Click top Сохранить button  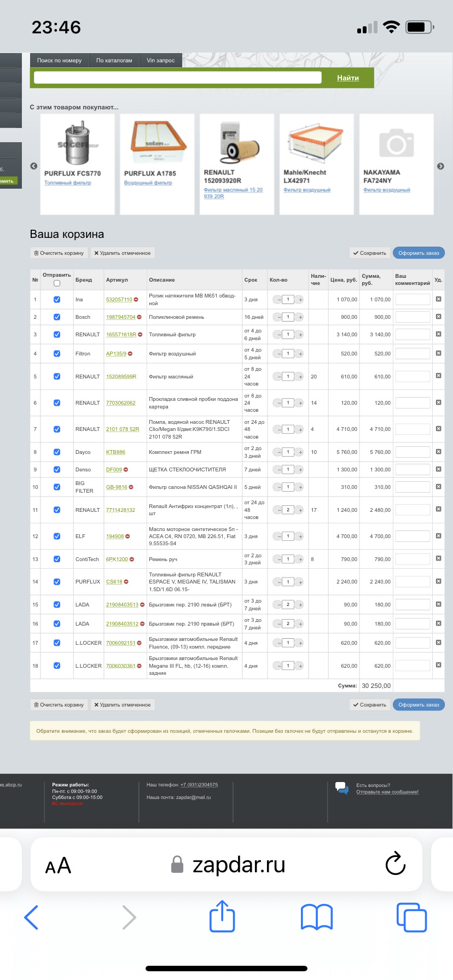(x=370, y=253)
